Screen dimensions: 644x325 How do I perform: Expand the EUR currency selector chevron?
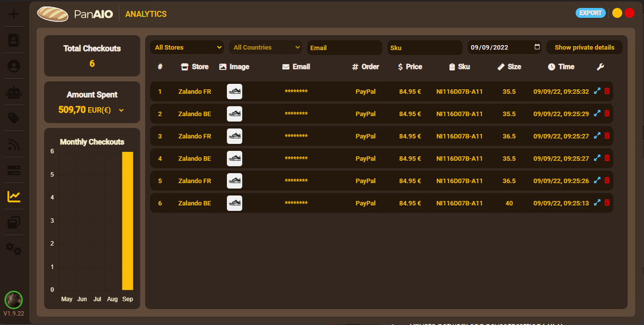coord(121,110)
